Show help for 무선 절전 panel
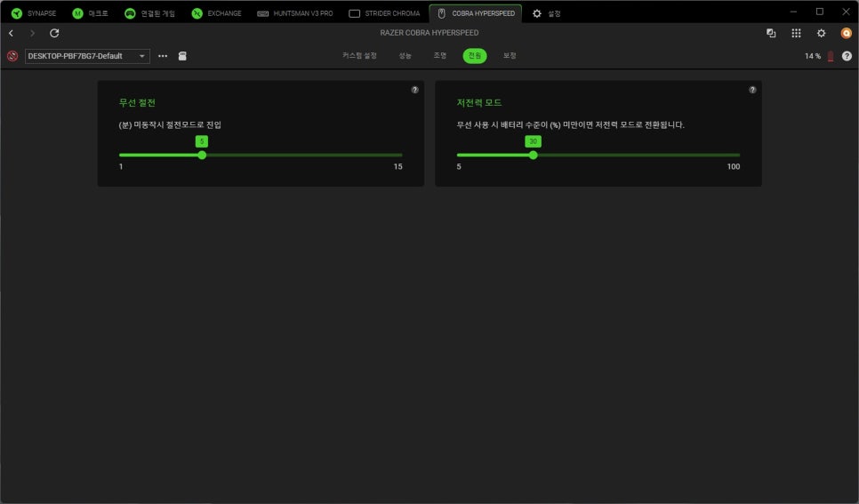The width and height of the screenshot is (859, 504). (414, 90)
